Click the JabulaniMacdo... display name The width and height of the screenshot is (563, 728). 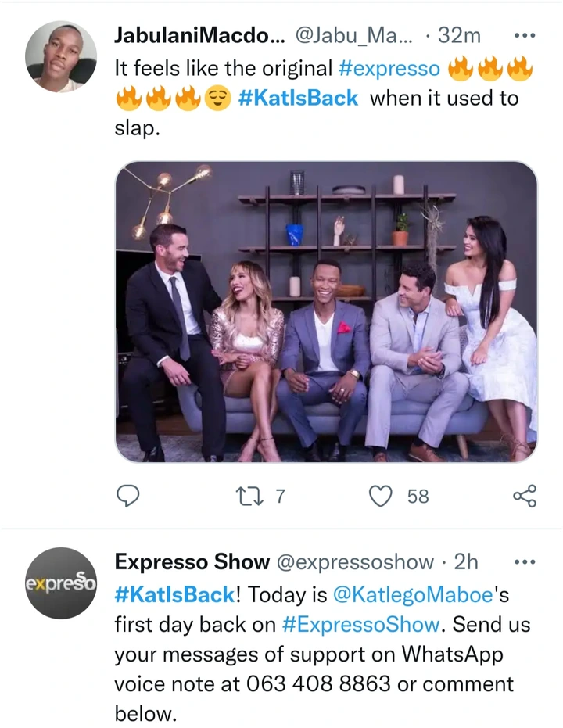pyautogui.click(x=200, y=35)
